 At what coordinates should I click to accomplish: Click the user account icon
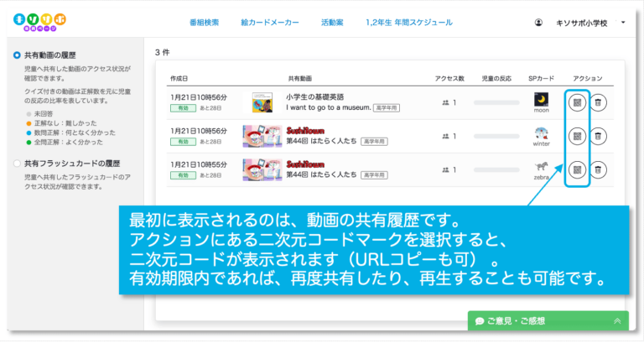point(538,23)
